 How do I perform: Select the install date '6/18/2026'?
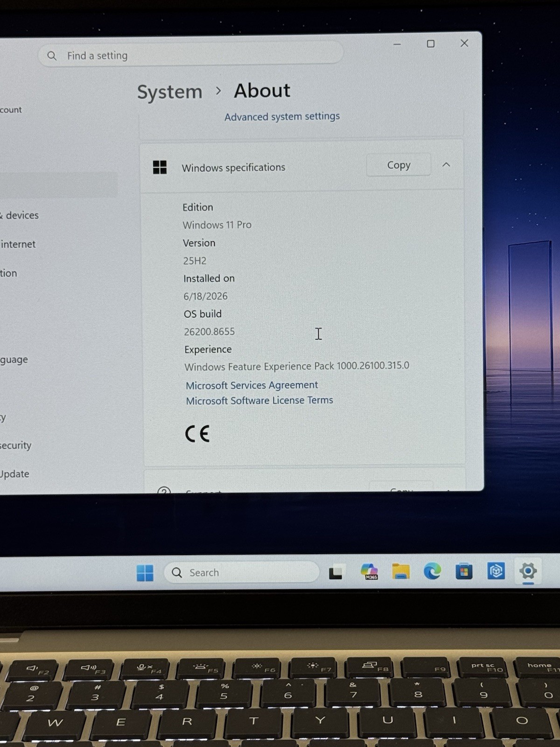point(205,296)
